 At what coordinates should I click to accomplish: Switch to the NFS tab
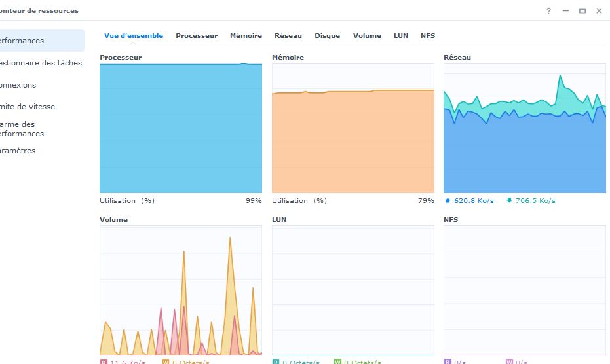(428, 36)
